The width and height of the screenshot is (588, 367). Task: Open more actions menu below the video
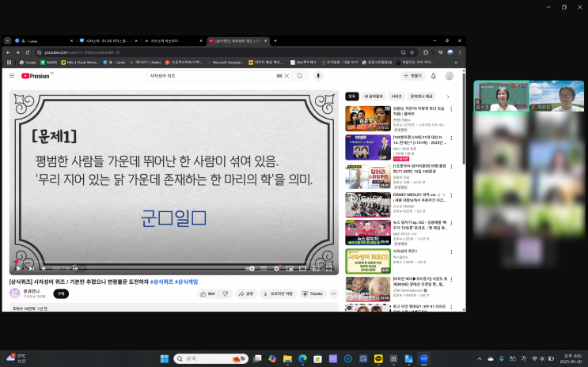pos(333,293)
